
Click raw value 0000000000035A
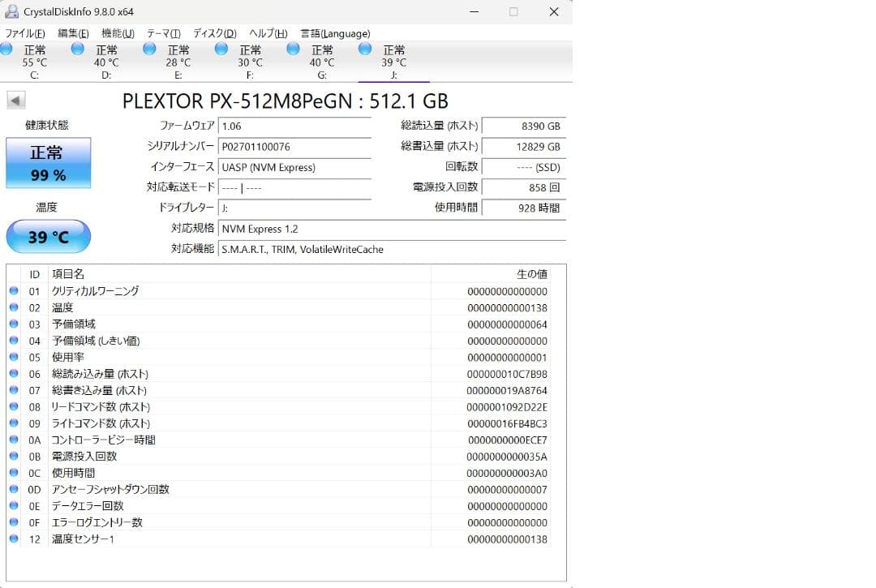(507, 457)
